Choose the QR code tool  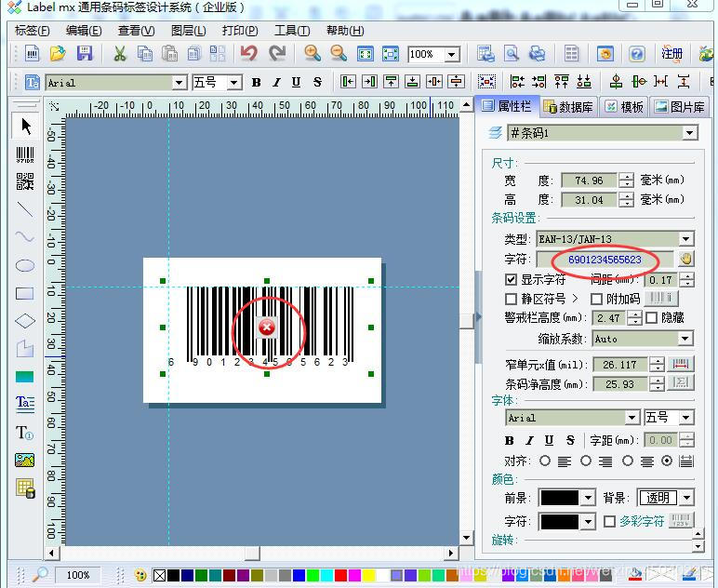pos(25,181)
